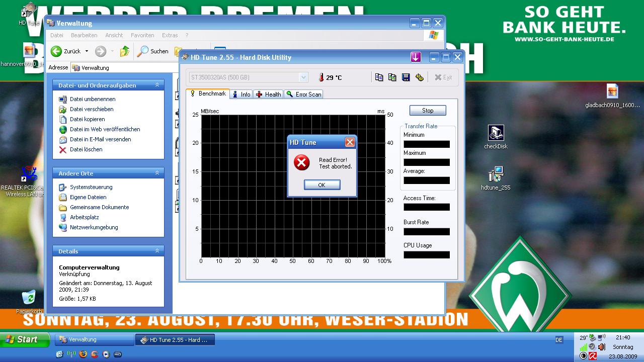644x362 pixels.
Task: Click the Adresse field showing Verwaltung
Action: point(126,67)
